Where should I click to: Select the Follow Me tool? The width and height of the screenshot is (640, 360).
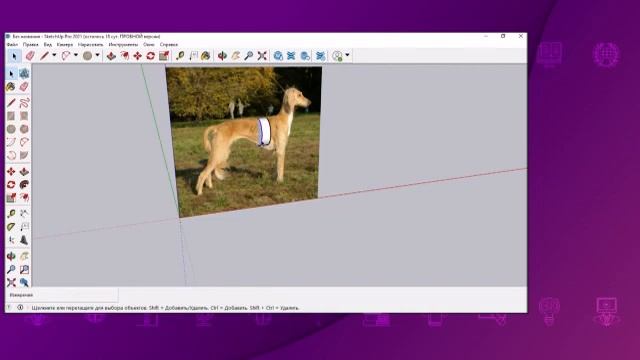pos(24,184)
